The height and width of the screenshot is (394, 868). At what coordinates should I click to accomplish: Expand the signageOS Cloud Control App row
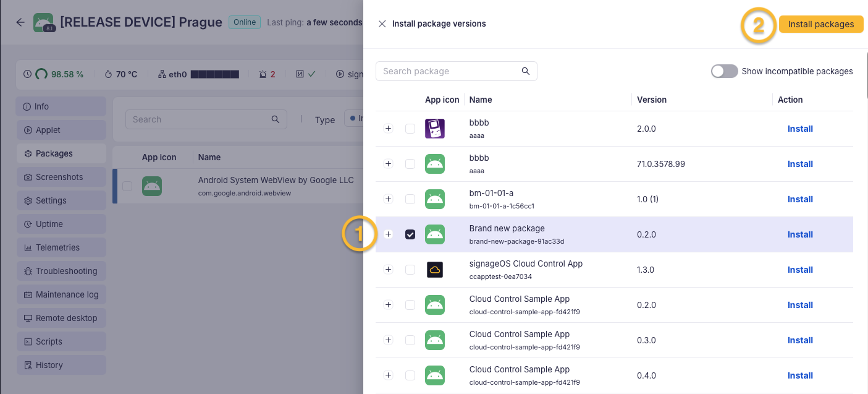pyautogui.click(x=388, y=270)
